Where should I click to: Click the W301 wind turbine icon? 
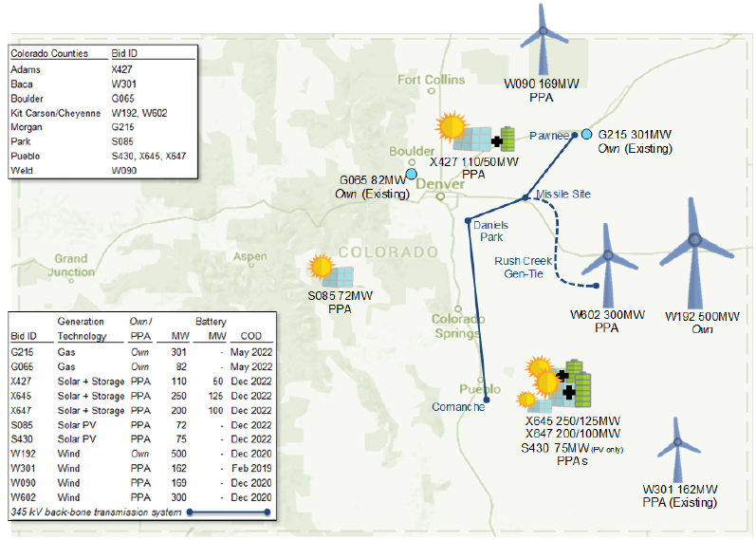pyautogui.click(x=677, y=450)
